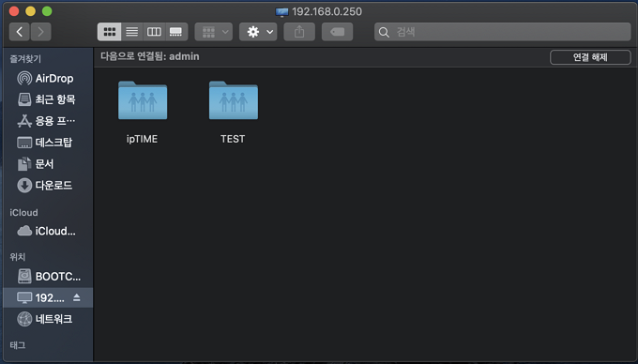
Task: Open the 응용 프로그램 sidebar item
Action: coord(48,121)
